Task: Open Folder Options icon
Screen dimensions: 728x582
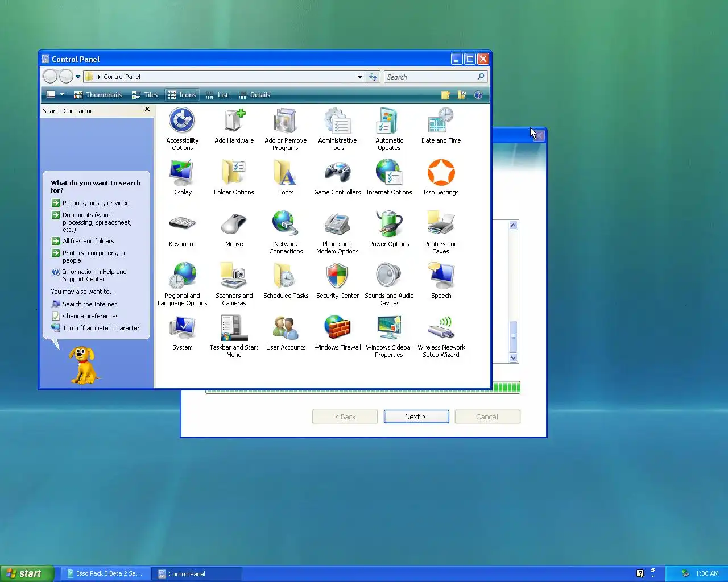Action: [234, 178]
